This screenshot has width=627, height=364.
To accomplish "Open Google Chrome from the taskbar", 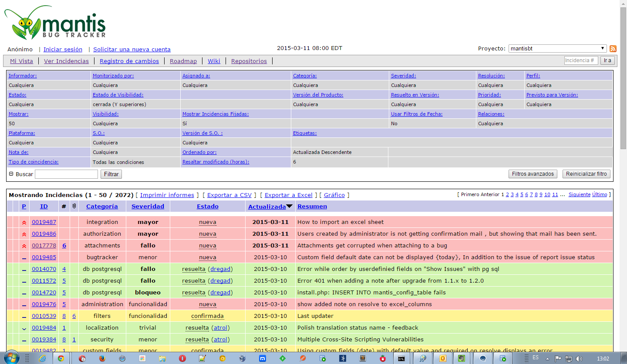I will point(61,358).
